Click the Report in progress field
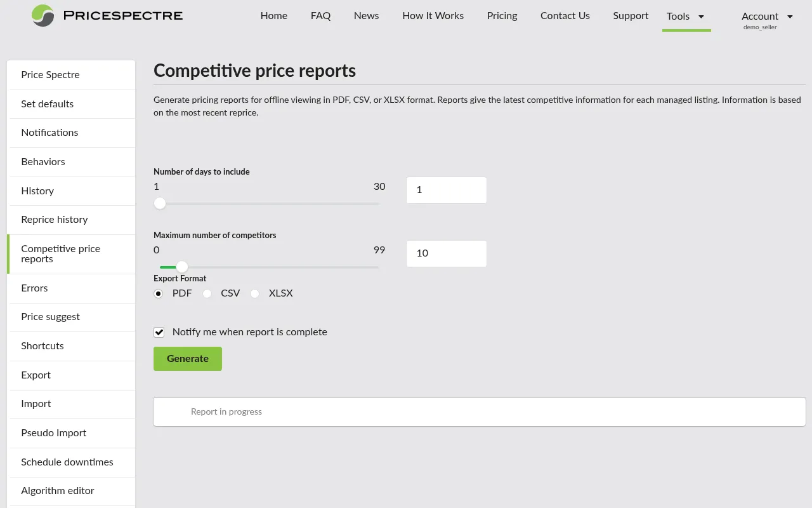 [478, 411]
